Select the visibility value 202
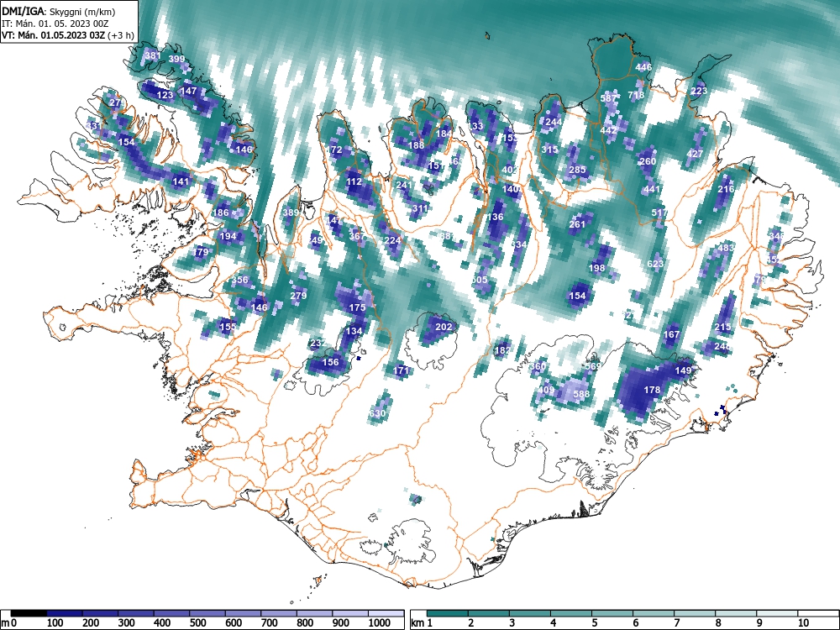 [x=444, y=327]
